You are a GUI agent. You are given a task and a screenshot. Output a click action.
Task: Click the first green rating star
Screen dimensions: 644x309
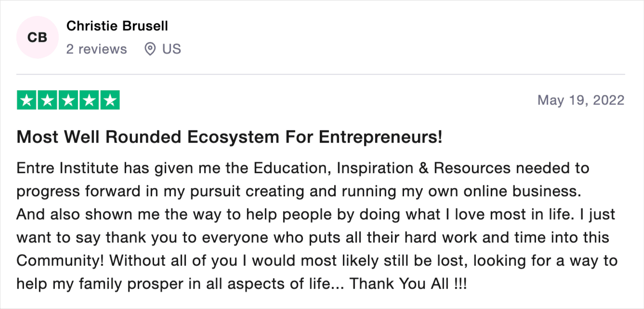pos(27,100)
